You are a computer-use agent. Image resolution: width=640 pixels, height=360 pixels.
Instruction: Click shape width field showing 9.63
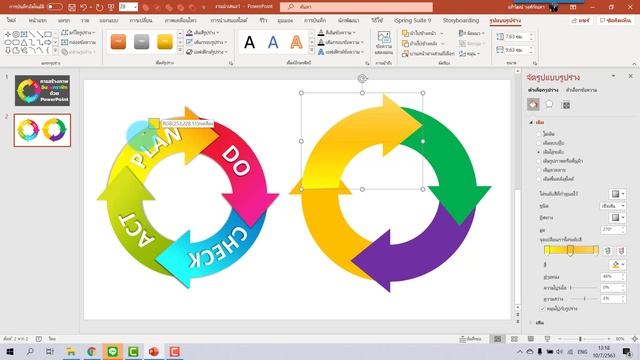[518, 50]
